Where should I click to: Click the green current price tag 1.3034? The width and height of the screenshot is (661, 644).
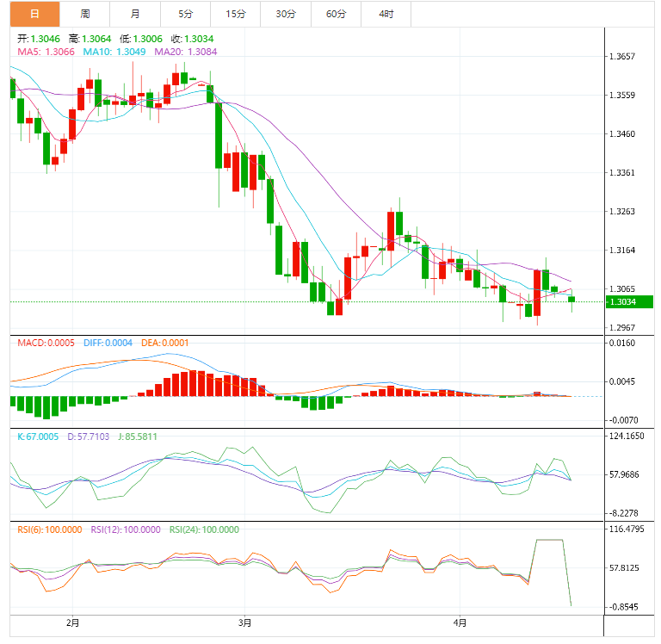(x=629, y=302)
